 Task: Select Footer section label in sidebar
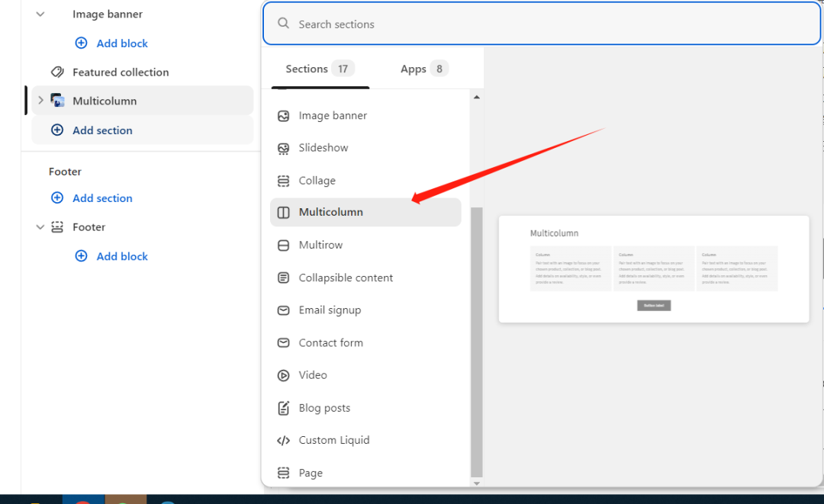[x=89, y=226]
